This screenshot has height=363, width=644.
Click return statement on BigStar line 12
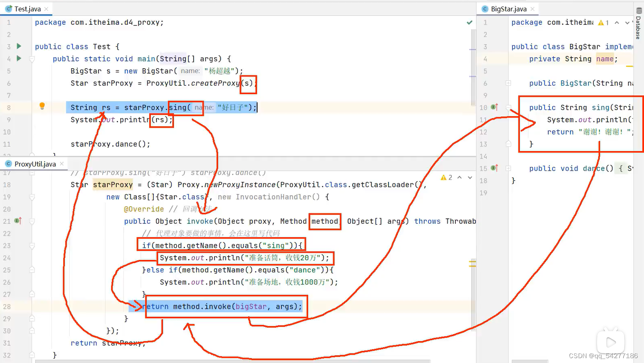click(x=590, y=132)
